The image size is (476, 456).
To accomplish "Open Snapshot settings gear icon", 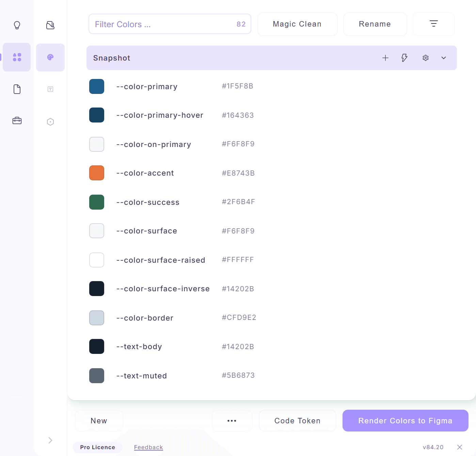I will 426,58.
